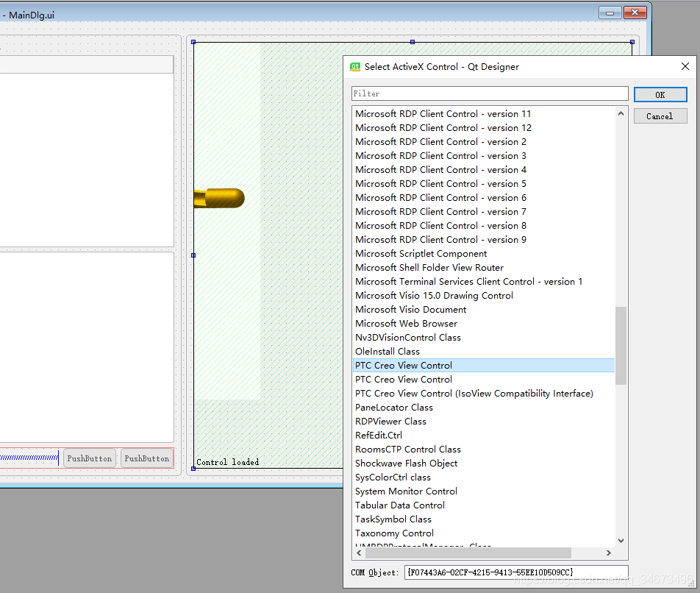Maximize the MainDlg.ui form window
700x593 pixels.
point(610,13)
